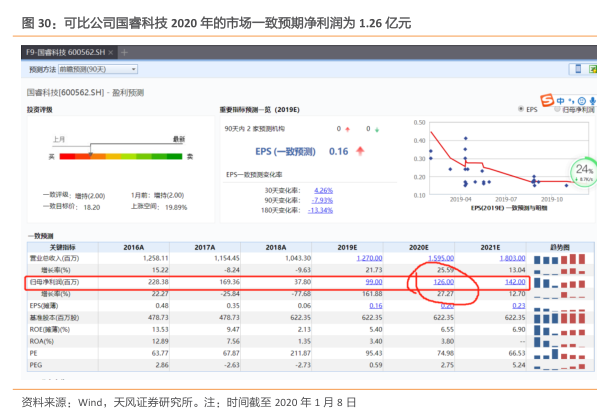Click 2021E PE value 66.53

point(517,353)
